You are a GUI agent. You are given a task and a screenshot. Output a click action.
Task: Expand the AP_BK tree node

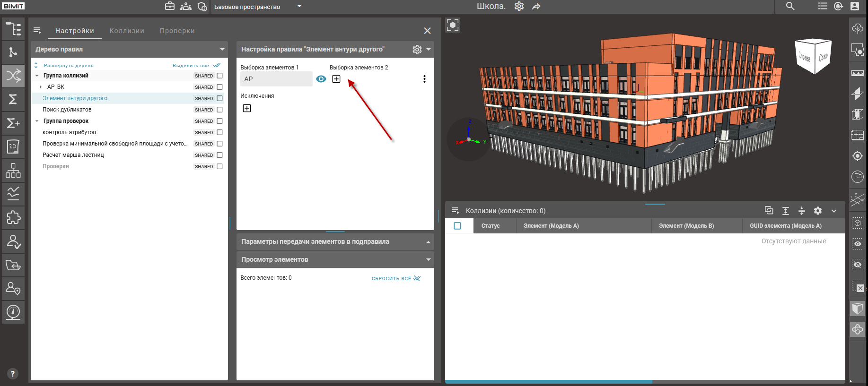point(41,87)
